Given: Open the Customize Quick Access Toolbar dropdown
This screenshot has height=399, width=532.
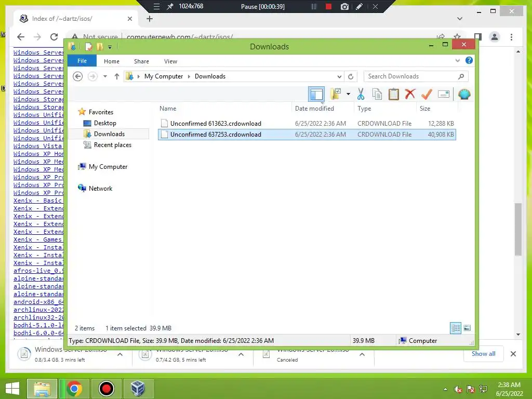Looking at the screenshot, I should pos(110,47).
